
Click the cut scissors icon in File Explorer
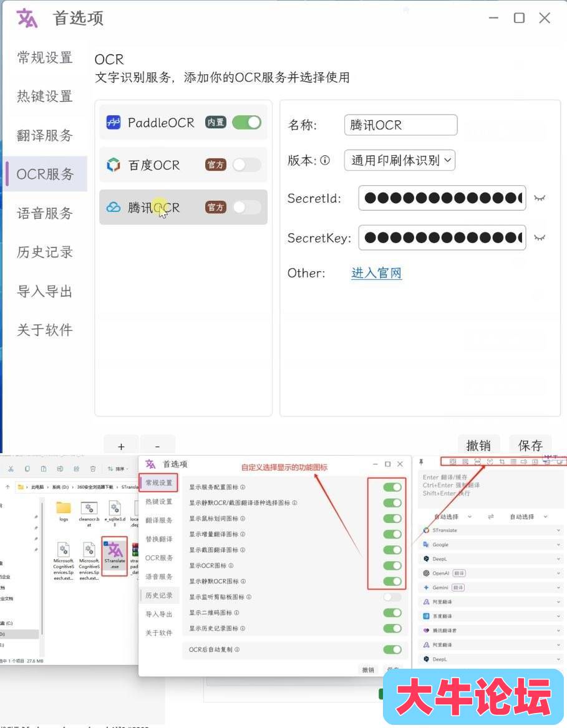(11, 469)
